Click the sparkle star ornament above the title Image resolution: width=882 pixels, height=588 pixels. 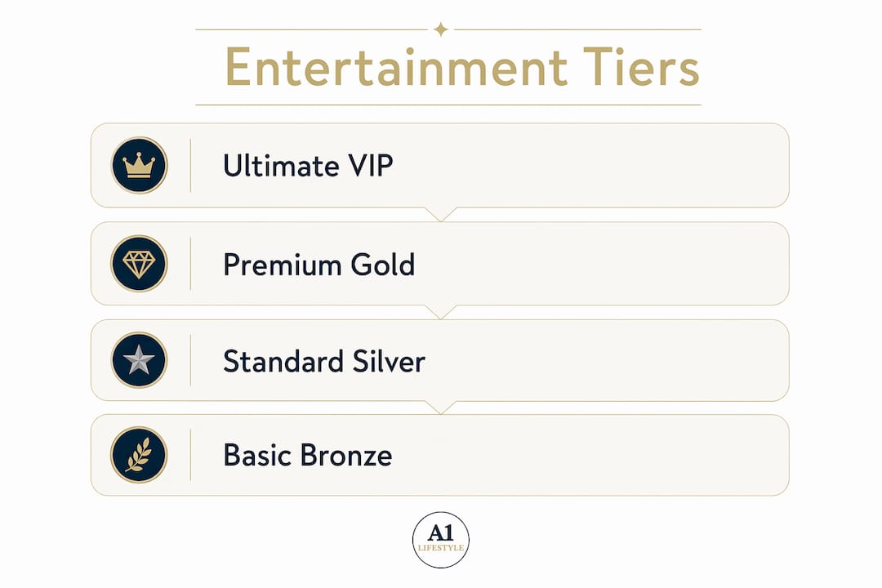(441, 29)
